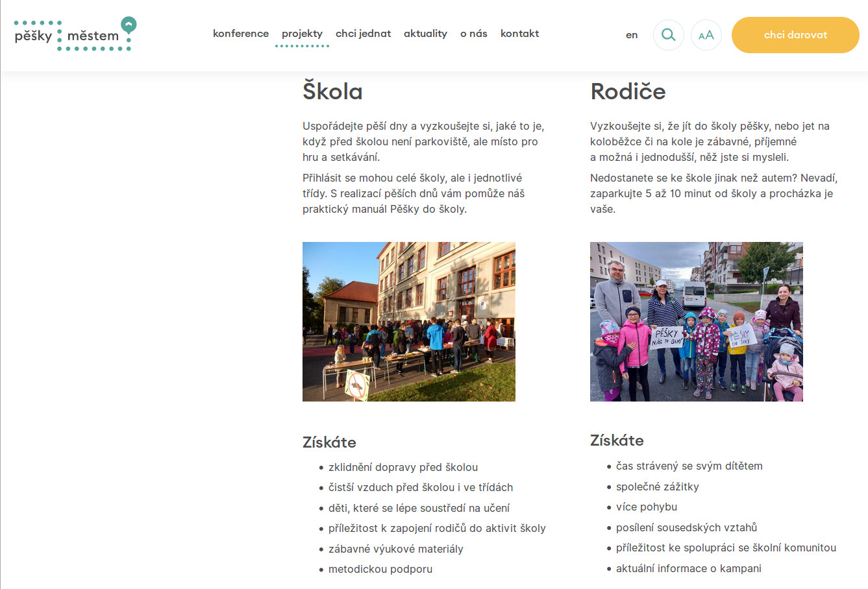Click the Škola heading

click(x=332, y=91)
